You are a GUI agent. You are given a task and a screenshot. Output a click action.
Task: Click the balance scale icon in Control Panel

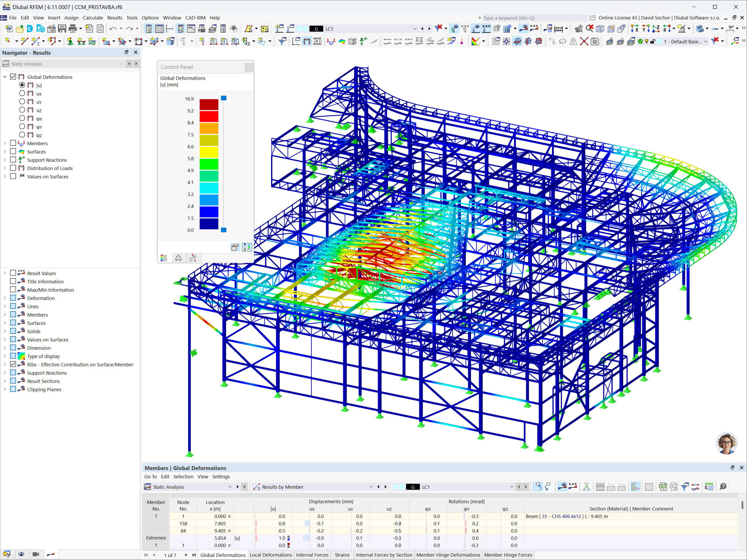pos(178,258)
